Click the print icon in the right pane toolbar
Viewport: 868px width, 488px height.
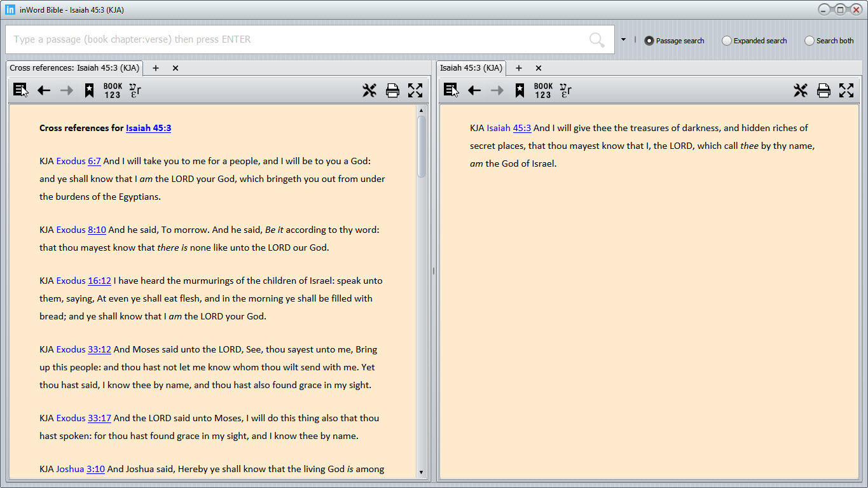[x=823, y=90]
